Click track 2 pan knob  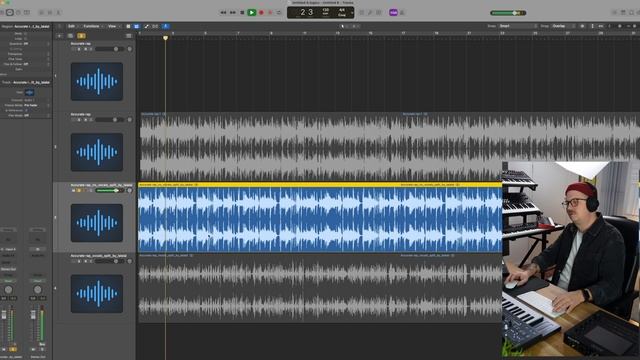click(129, 120)
